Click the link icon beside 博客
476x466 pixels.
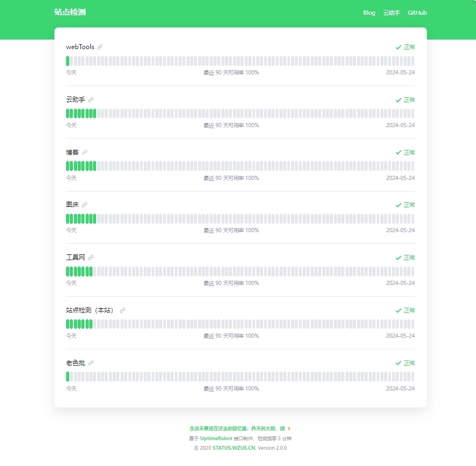85,153
